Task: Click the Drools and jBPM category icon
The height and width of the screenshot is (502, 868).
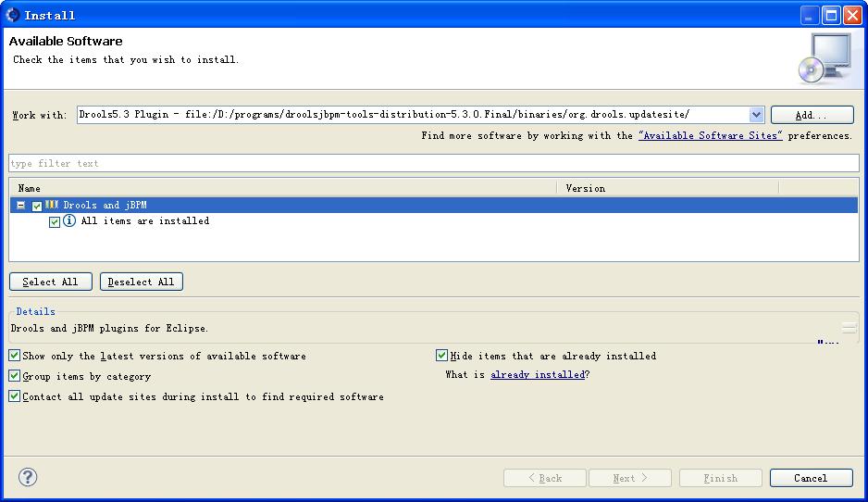Action: (52, 205)
